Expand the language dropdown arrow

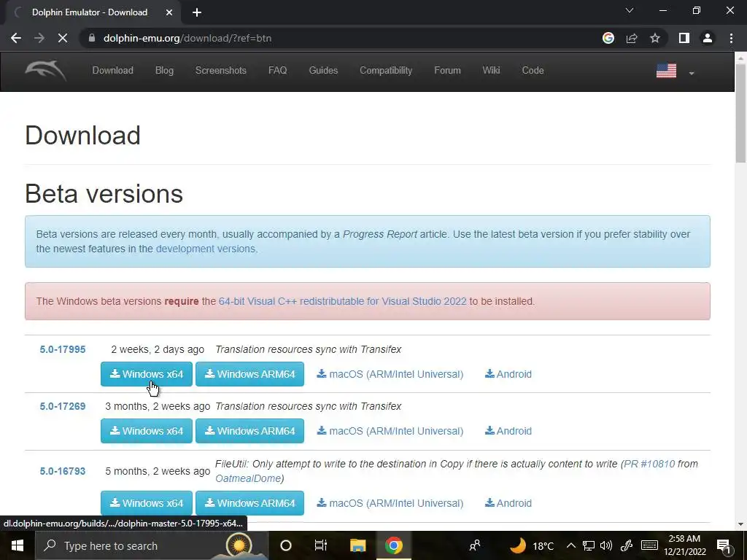[x=692, y=74]
